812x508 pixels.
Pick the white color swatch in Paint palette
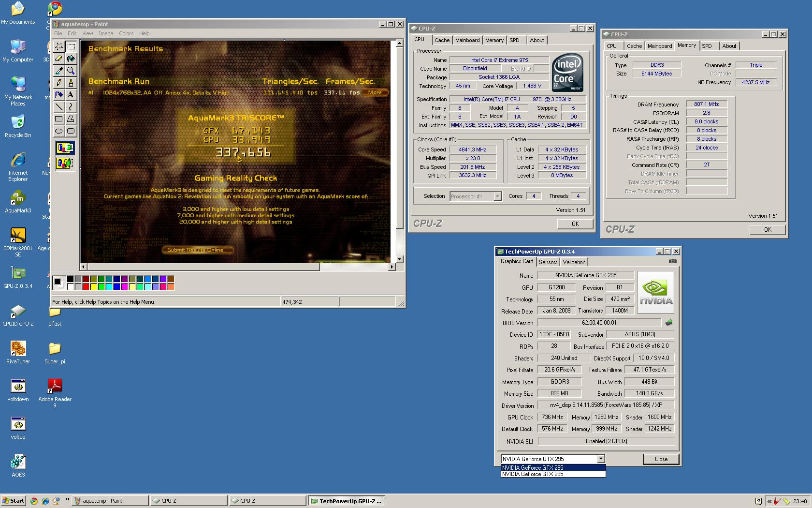click(x=70, y=287)
